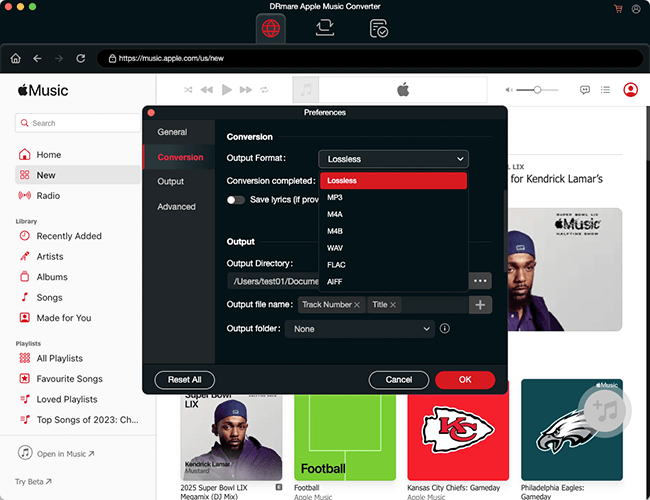Screen dimensions: 650x500
Task: Open Apple Music profile icon
Action: point(631,90)
